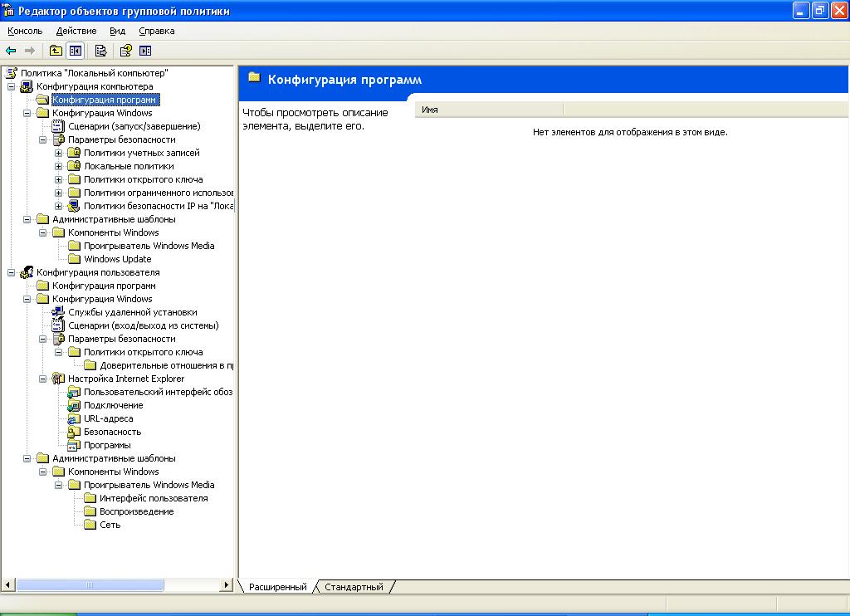
Task: Expand the Политики учетных записей node
Action: point(59,153)
